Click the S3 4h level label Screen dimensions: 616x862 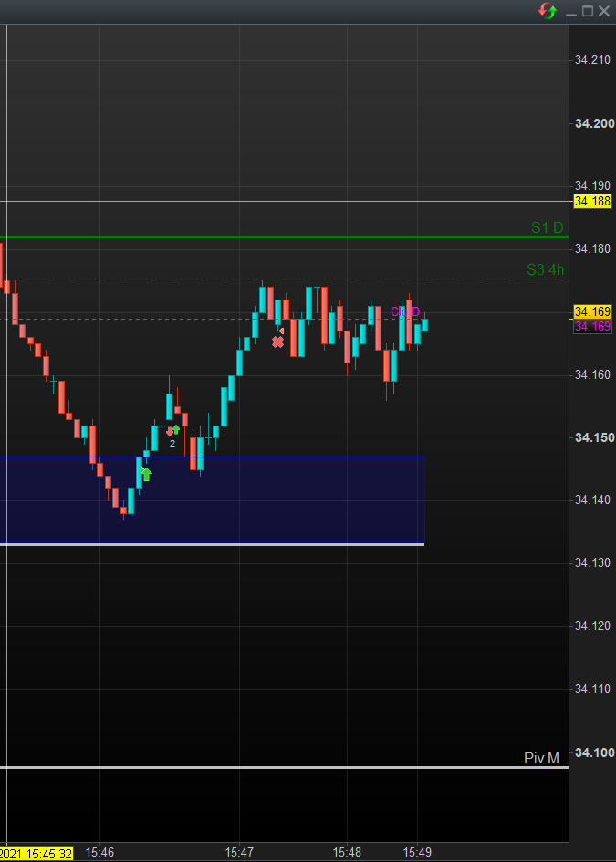click(545, 269)
